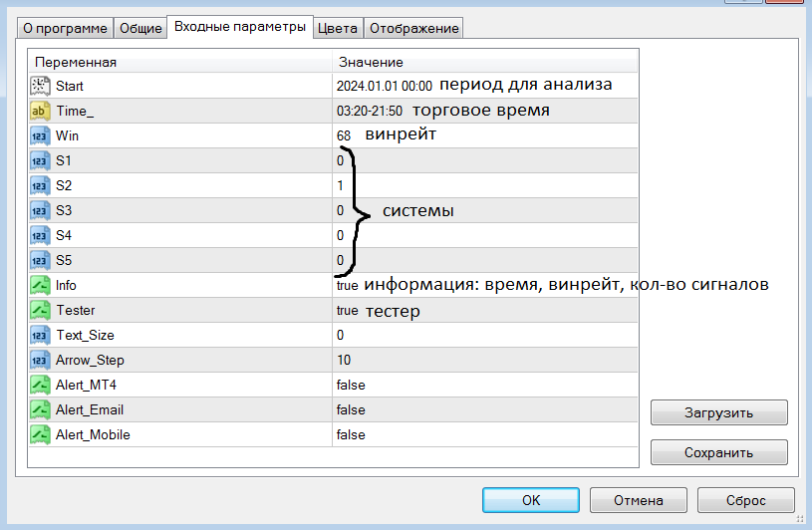Select the S5 value 0
Viewport: 812px width, 530px height.
click(340, 260)
